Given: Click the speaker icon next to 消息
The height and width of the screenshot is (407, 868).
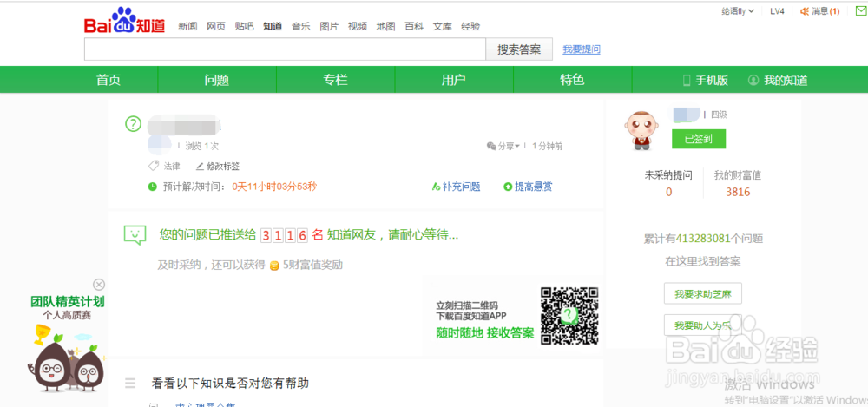Looking at the screenshot, I should pyautogui.click(x=805, y=11).
